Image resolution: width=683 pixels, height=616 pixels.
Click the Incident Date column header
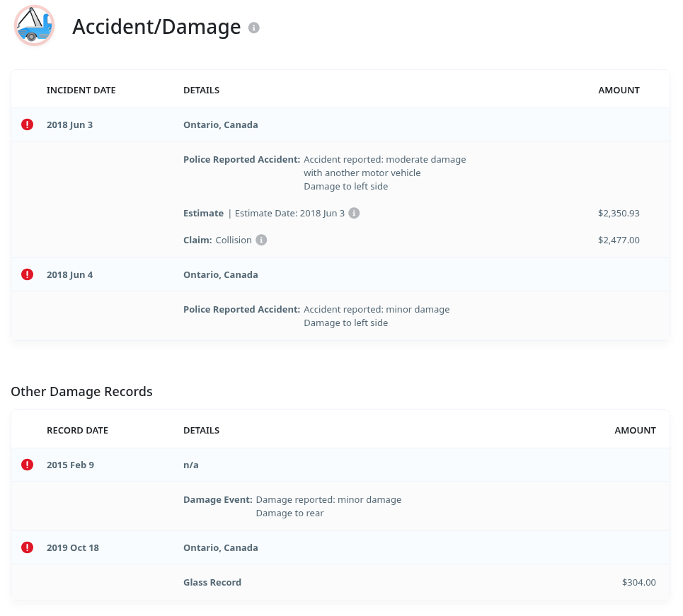pos(81,91)
